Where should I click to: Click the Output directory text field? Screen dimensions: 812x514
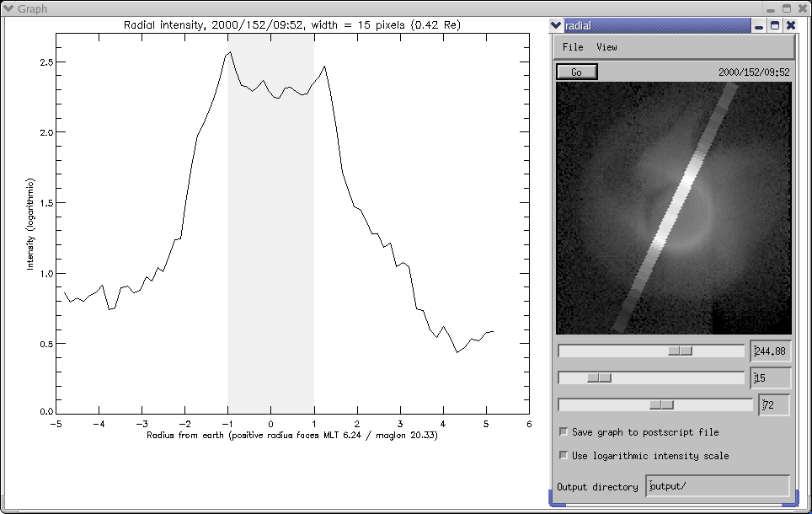pos(718,486)
